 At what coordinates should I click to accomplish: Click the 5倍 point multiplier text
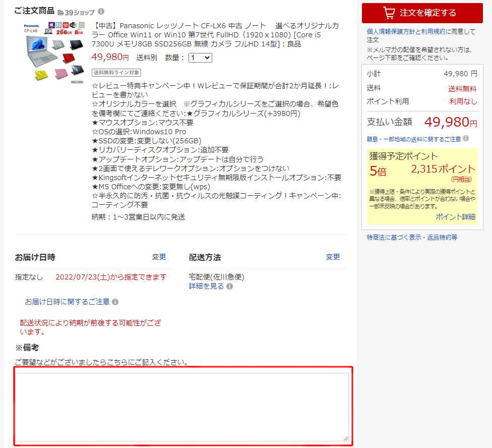point(378,172)
